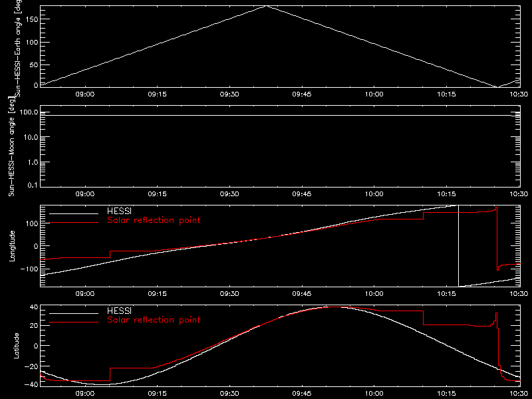Click HESSI legend text in Latitude plot

coord(119,311)
